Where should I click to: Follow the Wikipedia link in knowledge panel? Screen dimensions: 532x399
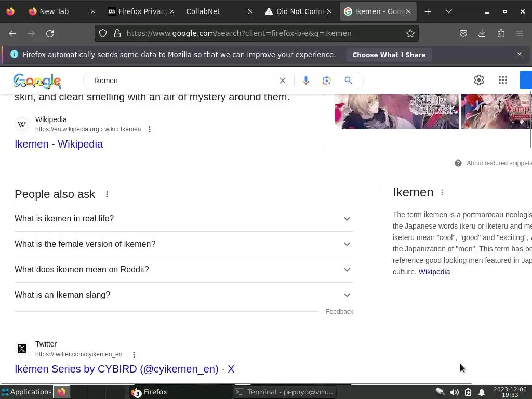pyautogui.click(x=434, y=272)
